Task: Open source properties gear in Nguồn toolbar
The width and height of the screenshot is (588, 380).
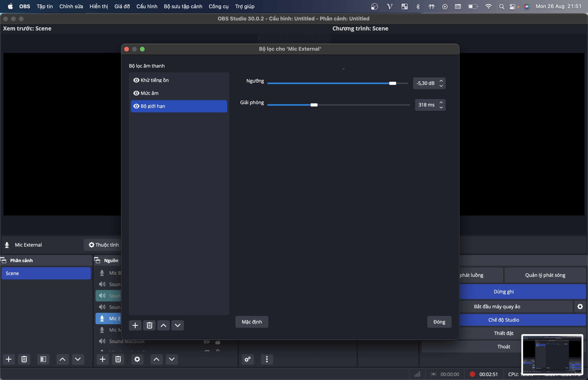Action: click(137, 359)
